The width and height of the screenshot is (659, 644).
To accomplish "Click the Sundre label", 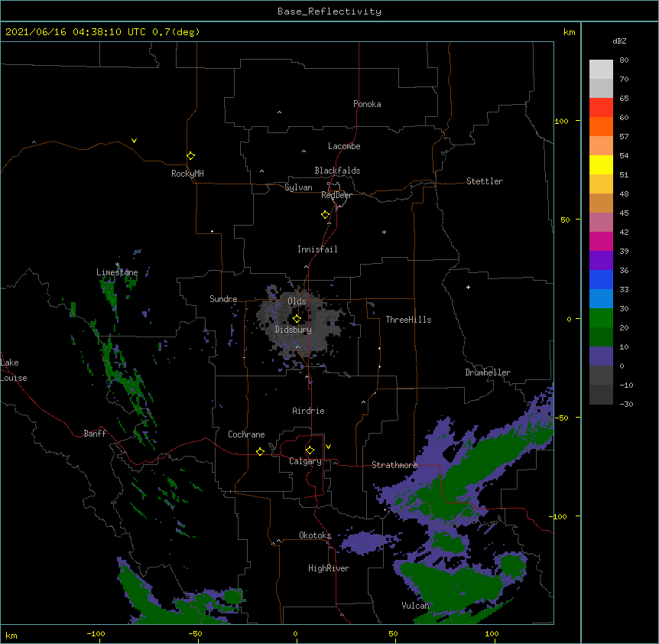I will coord(223,299).
